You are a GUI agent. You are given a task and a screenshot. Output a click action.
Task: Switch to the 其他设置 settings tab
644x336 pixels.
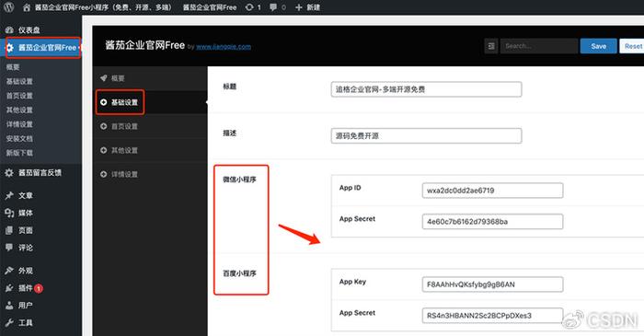[x=150, y=150]
